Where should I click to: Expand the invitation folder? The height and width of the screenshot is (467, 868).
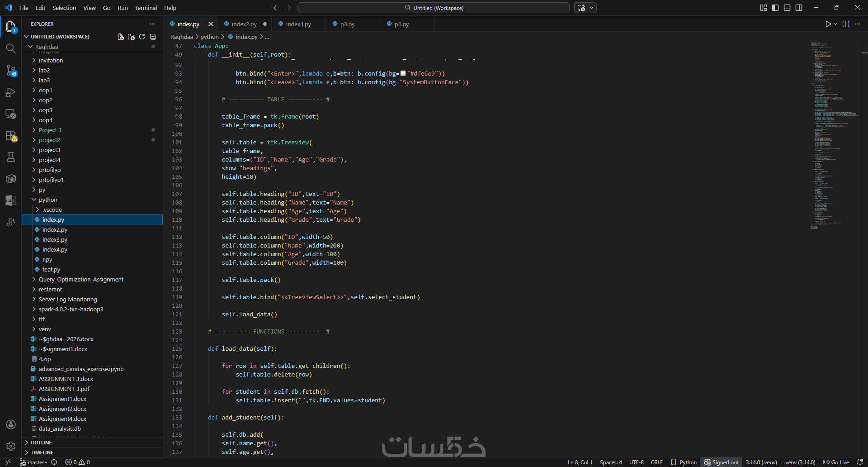click(92, 60)
